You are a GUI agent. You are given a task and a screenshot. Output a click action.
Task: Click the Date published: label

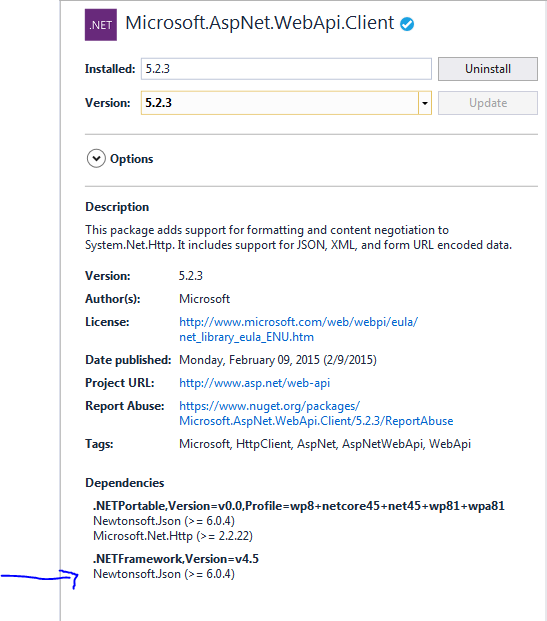[x=128, y=360]
